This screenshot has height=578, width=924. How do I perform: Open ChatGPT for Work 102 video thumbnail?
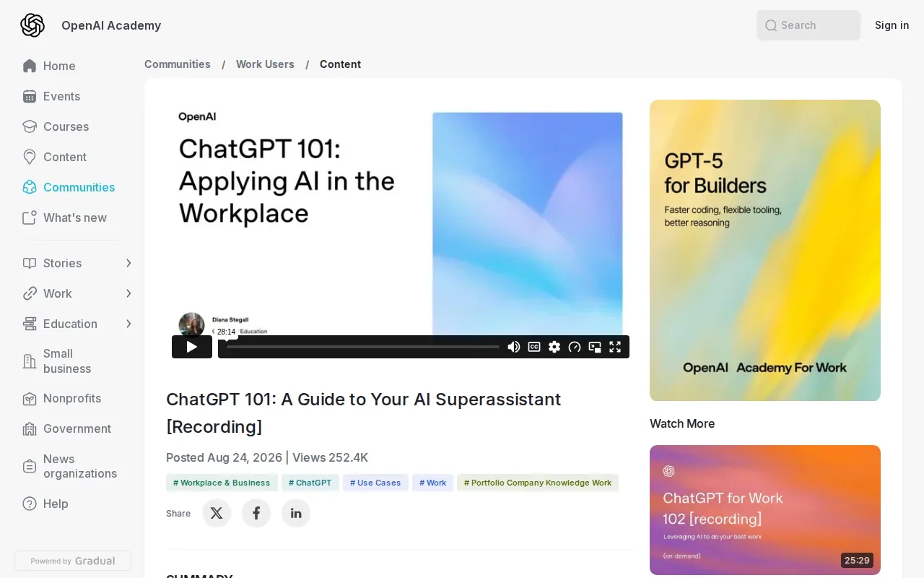pos(765,510)
